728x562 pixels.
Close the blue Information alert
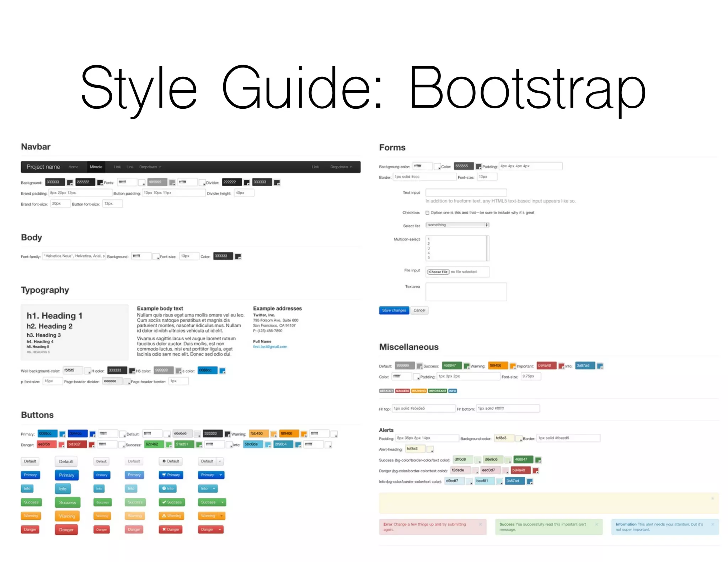(x=713, y=524)
